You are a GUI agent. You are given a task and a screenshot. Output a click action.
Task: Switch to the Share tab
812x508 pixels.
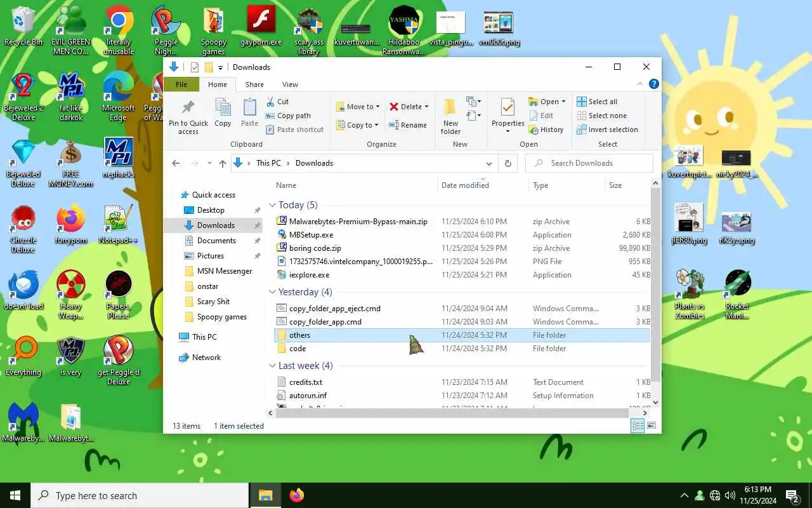(x=254, y=84)
